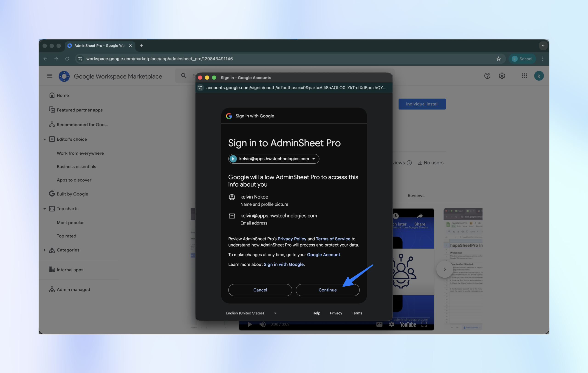The width and height of the screenshot is (588, 373).
Task: Open the settings gear in Marketplace header
Action: pos(502,76)
